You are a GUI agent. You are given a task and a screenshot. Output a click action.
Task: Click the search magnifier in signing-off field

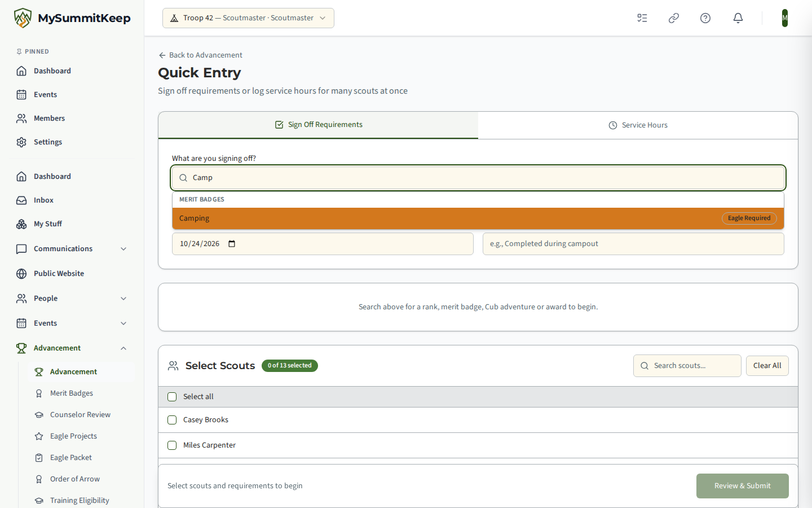[183, 178]
